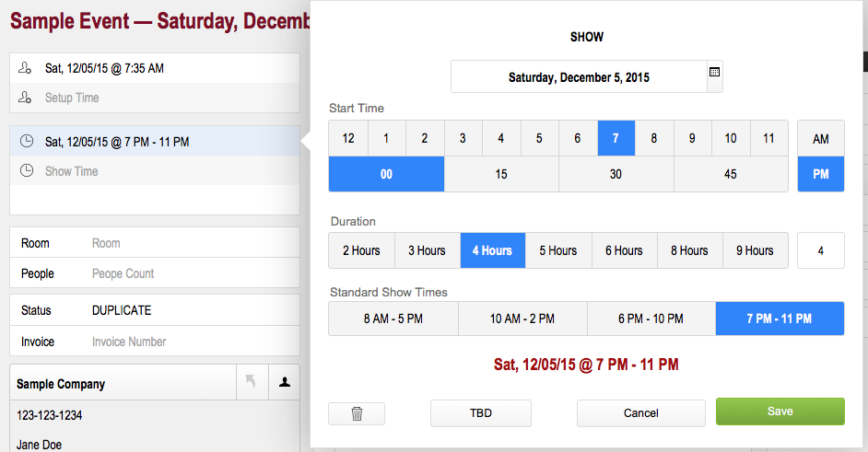Click the clock icon beside Show Time
Viewport: 868px width, 452px height.
pos(26,170)
